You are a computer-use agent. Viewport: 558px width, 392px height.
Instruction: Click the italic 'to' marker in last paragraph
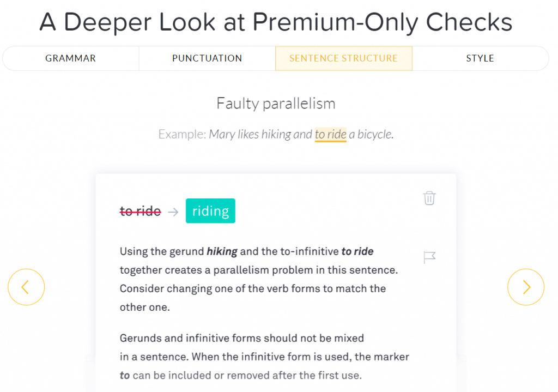(x=125, y=375)
